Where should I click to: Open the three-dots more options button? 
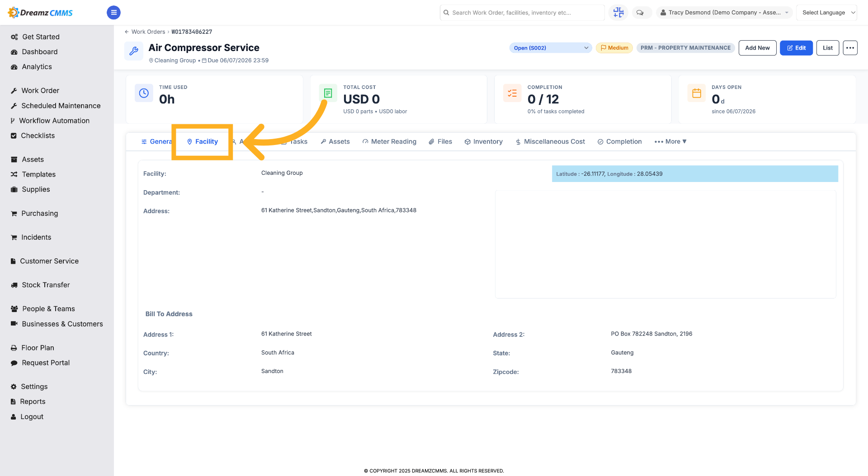pos(850,48)
